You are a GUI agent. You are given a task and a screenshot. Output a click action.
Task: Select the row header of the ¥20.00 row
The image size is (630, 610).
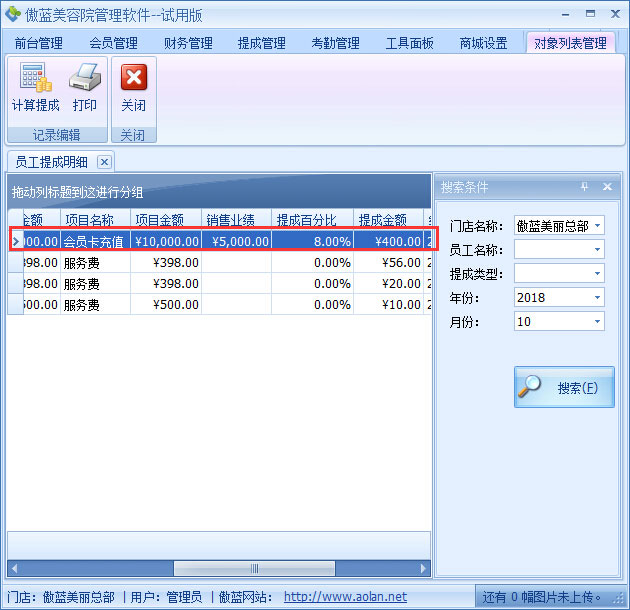pos(16,283)
